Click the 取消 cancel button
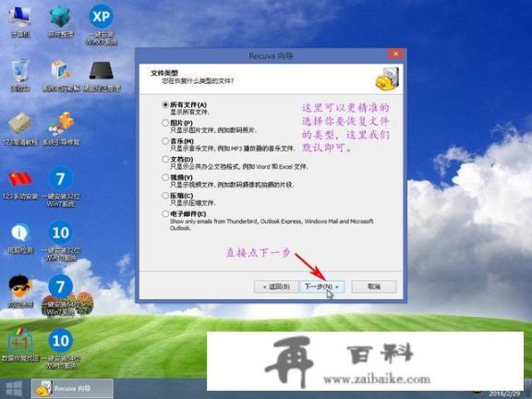532x399 pixels. [x=374, y=286]
